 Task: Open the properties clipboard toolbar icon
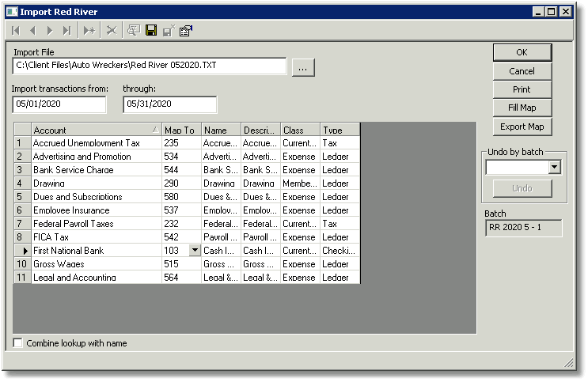tap(186, 31)
